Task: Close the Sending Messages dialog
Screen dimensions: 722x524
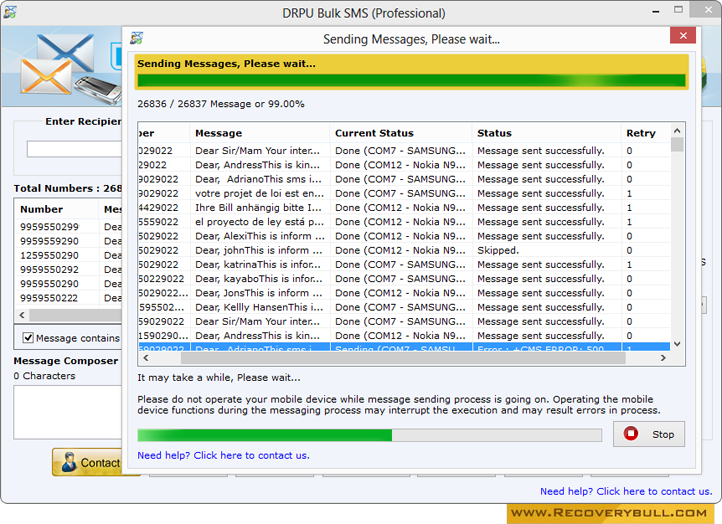Action: point(683,35)
